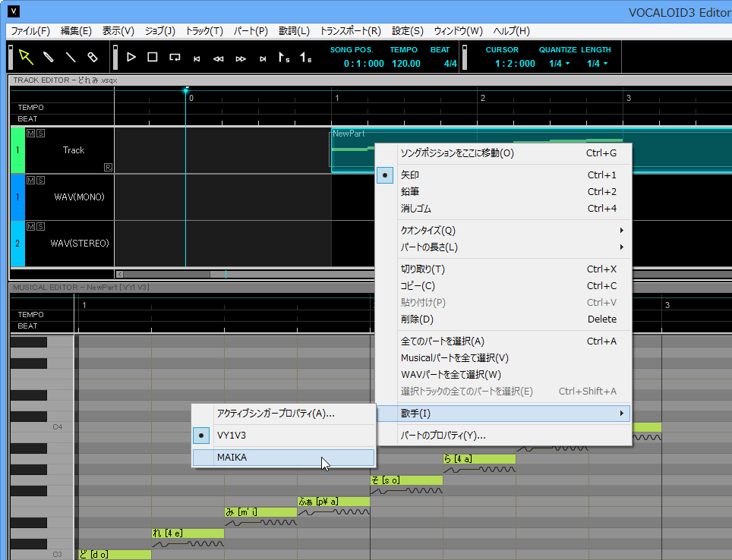Viewport: 732px width, 560px height.
Task: Click the VOCALOID app icon in title bar
Action: tap(14, 11)
